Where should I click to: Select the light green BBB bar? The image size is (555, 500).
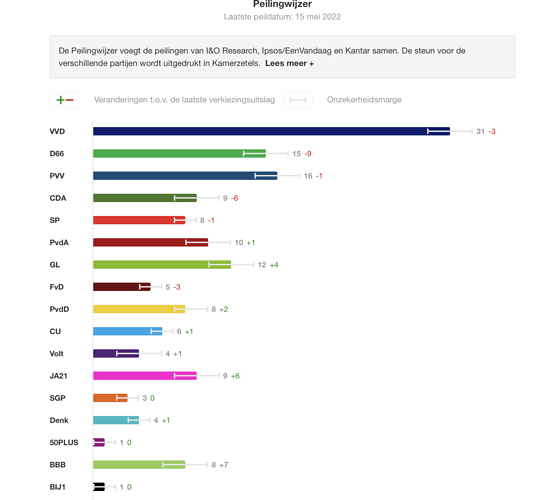(139, 465)
